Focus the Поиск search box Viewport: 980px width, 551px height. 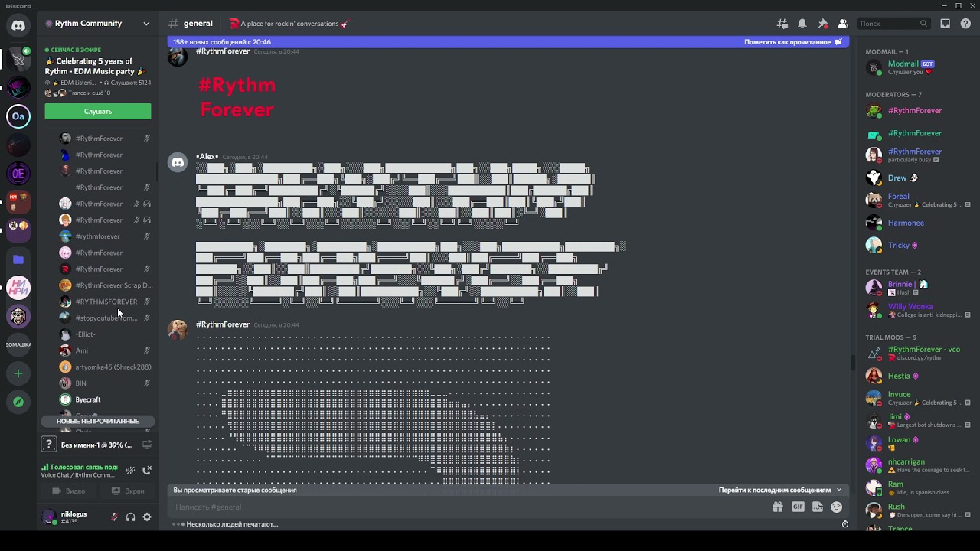tap(893, 24)
